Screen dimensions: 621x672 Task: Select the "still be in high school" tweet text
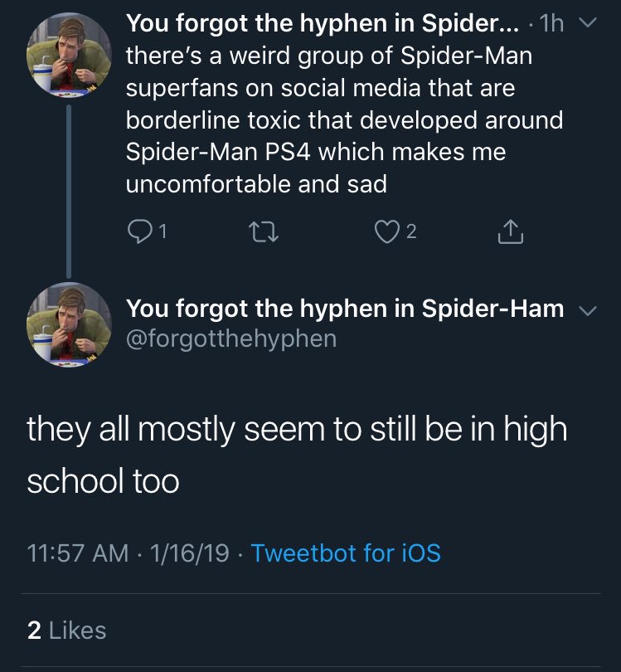tap(296, 455)
